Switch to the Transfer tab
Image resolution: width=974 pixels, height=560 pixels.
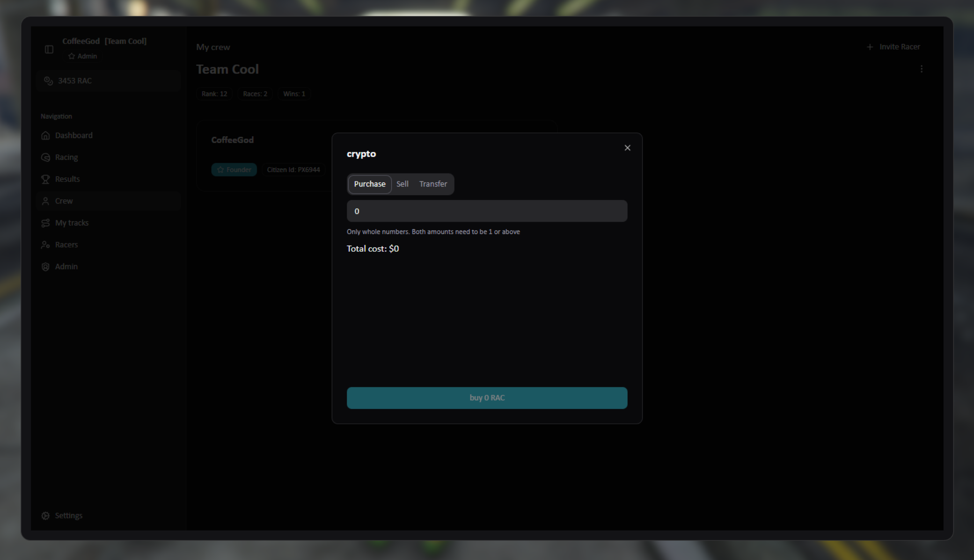[x=433, y=184]
